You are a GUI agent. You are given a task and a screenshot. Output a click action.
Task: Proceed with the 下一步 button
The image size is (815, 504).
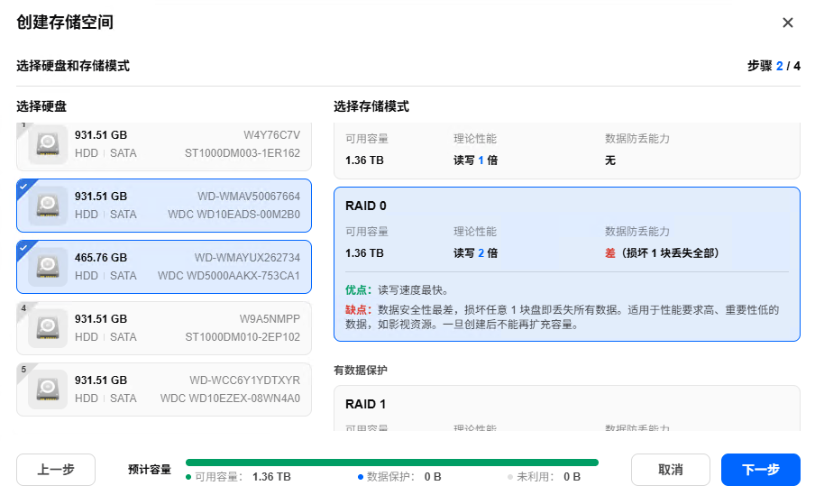760,470
